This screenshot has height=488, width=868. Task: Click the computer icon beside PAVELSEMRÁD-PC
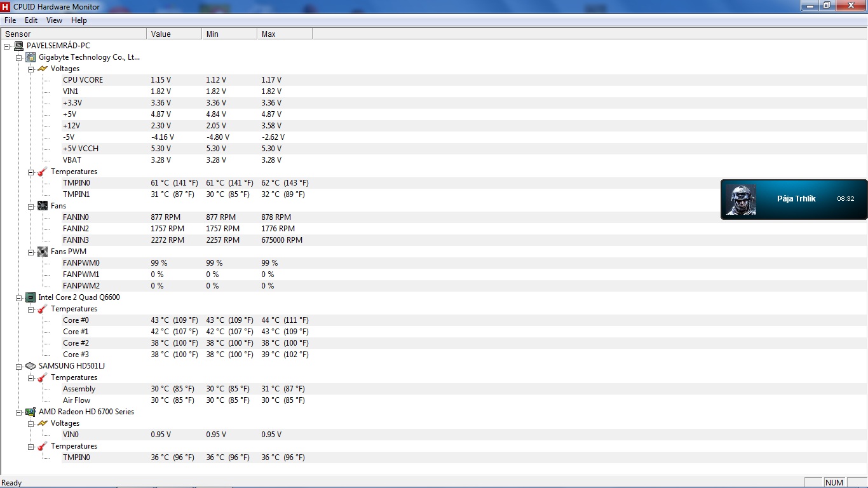[18, 46]
